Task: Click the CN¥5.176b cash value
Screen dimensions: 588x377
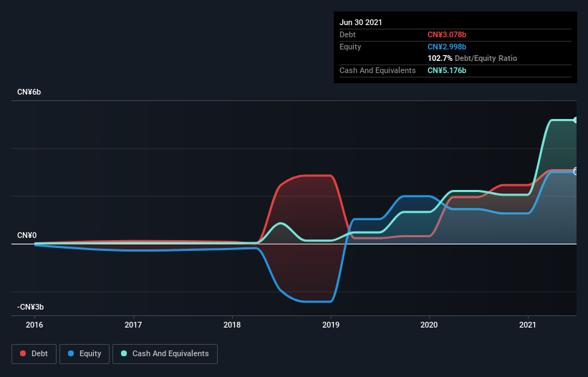Action: pos(447,70)
